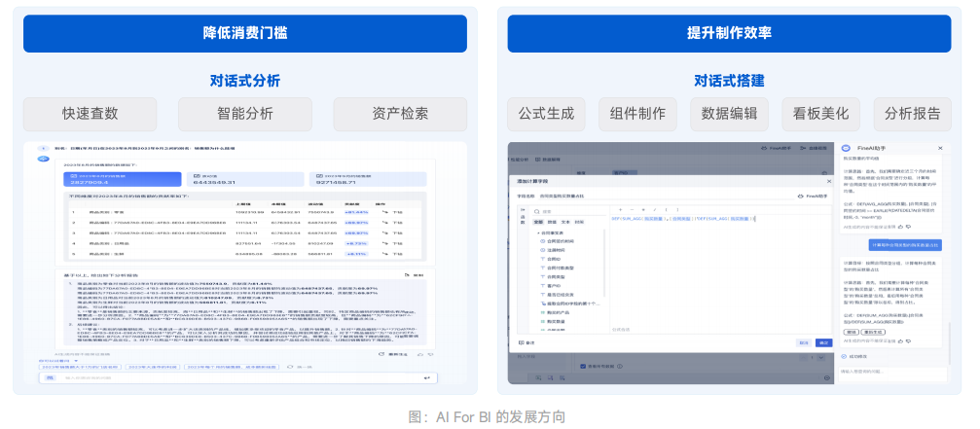Thumbs up the last FineAI formula answer
This screenshot has width=980, height=429.
click(x=900, y=340)
